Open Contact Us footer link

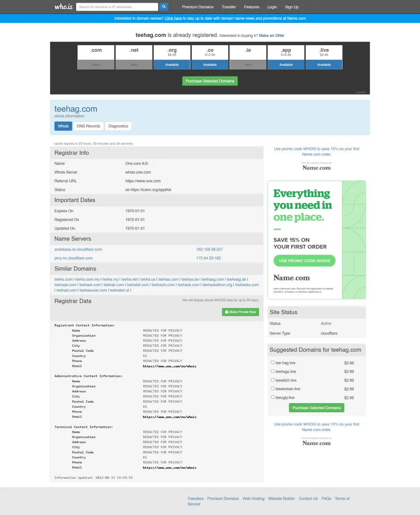pos(308,499)
